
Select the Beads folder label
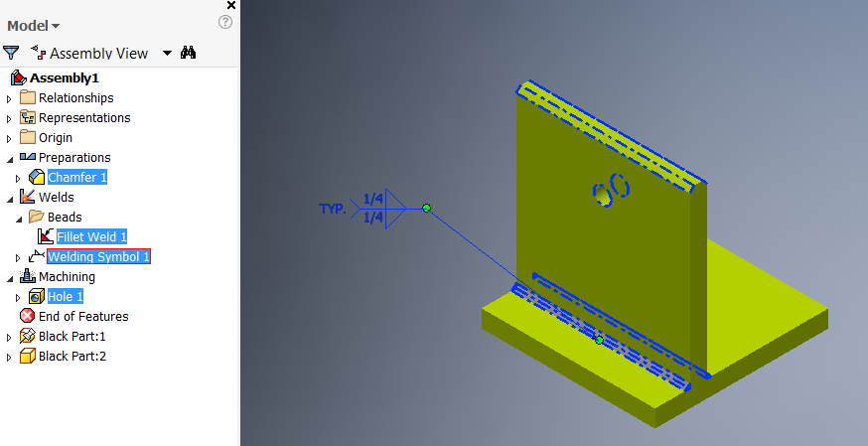point(65,218)
